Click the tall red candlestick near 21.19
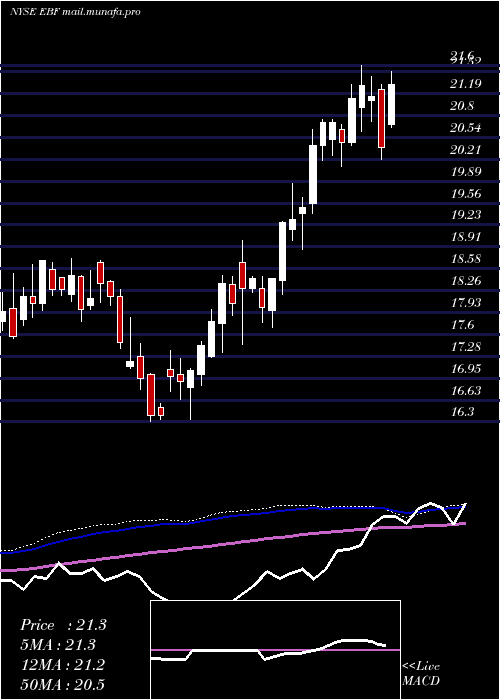The width and height of the screenshot is (500, 700). point(382,118)
